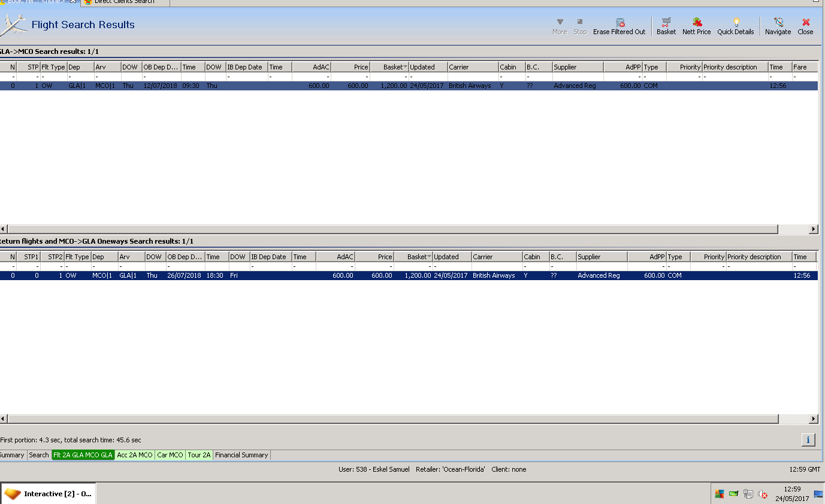Click the Flt Type header in GLA->MCO table
Viewport: 825px width, 504px height.
(53, 67)
